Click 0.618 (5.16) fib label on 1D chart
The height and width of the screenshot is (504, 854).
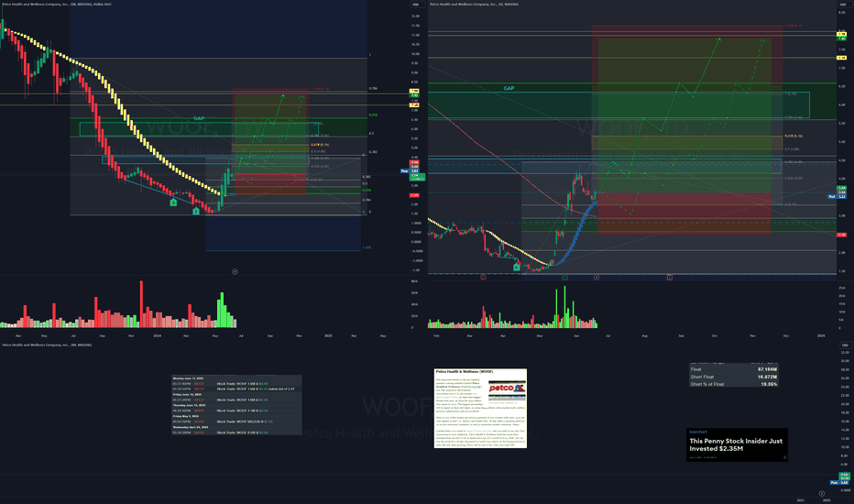tap(794, 137)
